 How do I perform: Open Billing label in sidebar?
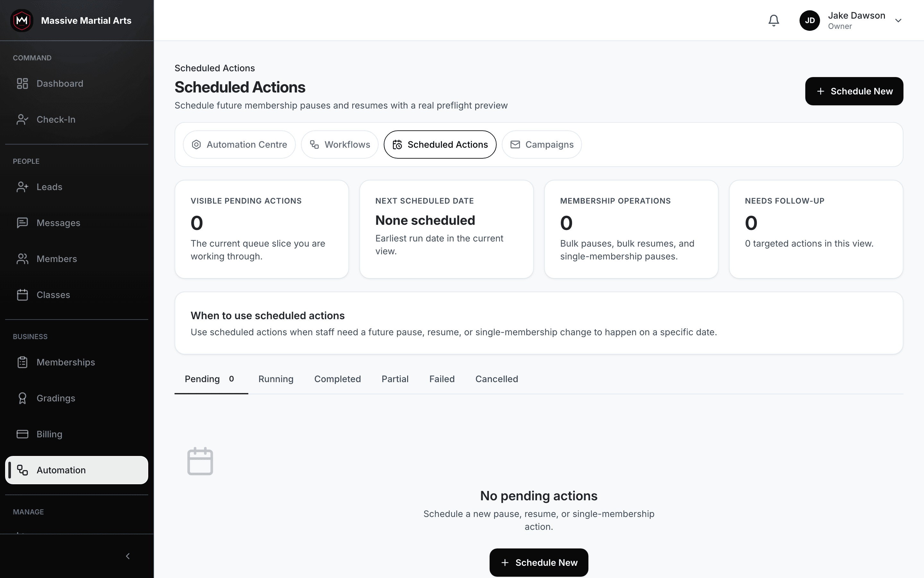pos(49,434)
